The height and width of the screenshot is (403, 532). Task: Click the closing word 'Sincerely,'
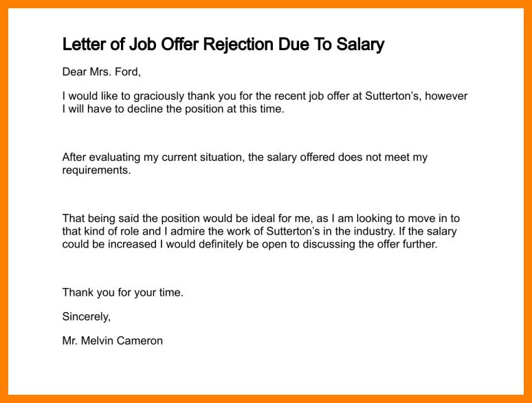click(87, 317)
